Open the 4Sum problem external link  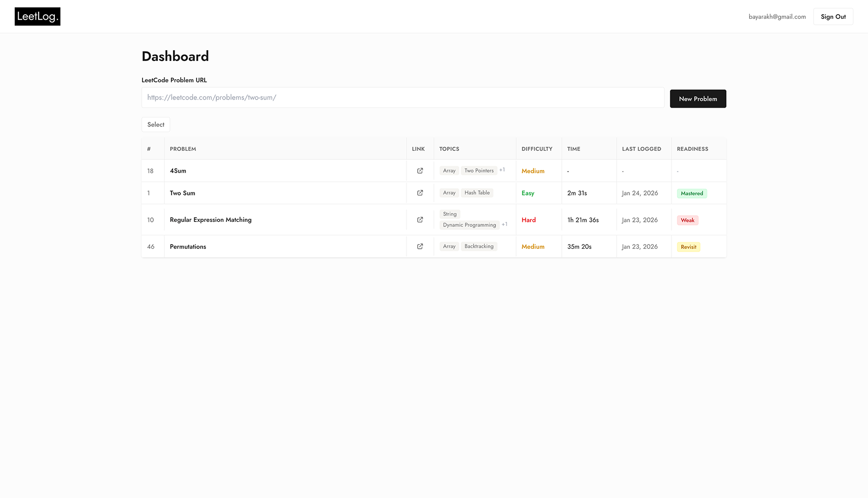click(420, 171)
